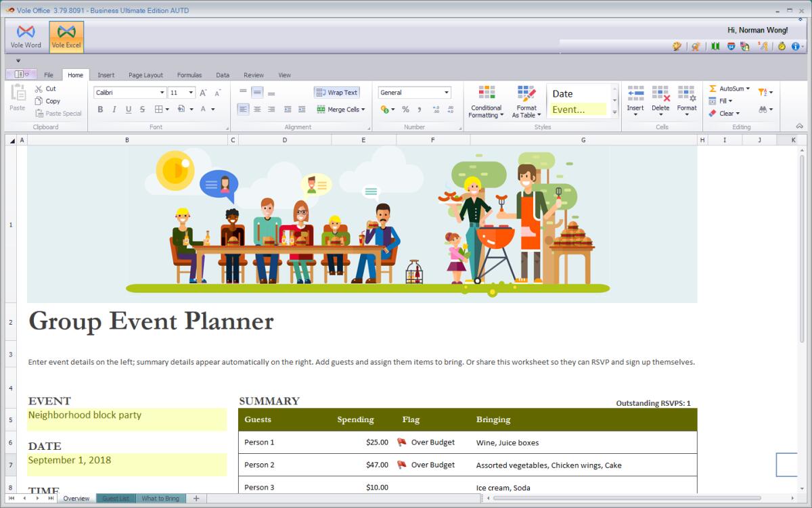Open the Guest List sheet tab
The height and width of the screenshot is (508, 812).
(x=115, y=498)
